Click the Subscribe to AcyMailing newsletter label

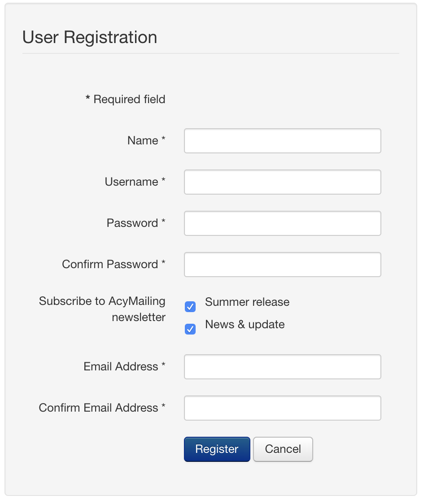pos(102,309)
